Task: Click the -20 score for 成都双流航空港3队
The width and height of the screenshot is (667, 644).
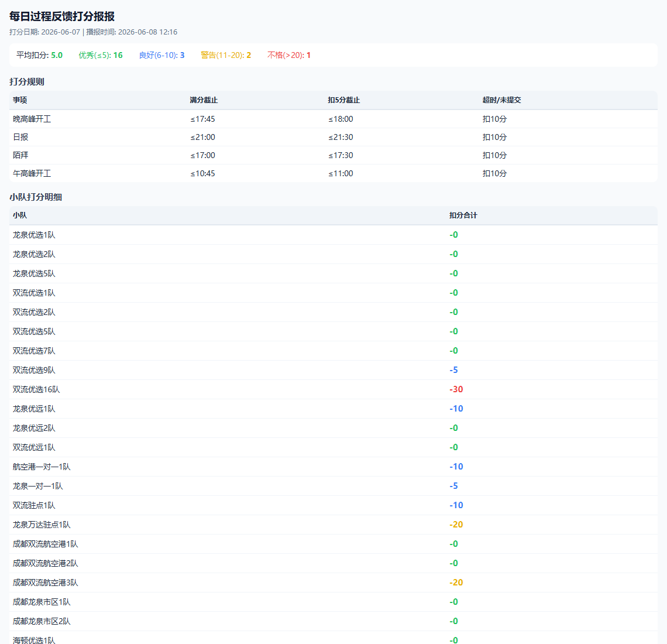Action: click(456, 583)
